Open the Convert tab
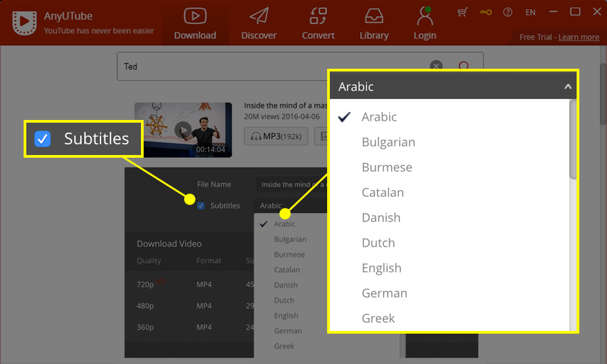607x364 pixels. [318, 23]
